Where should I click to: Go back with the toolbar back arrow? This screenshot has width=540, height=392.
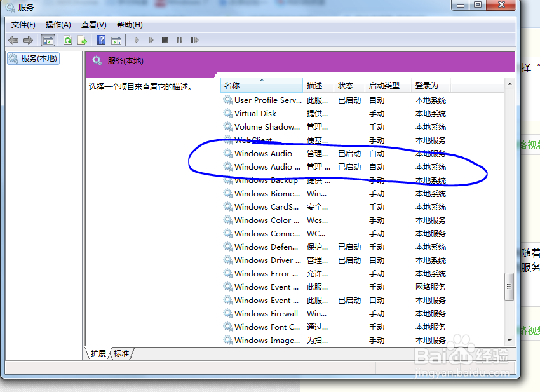13,40
